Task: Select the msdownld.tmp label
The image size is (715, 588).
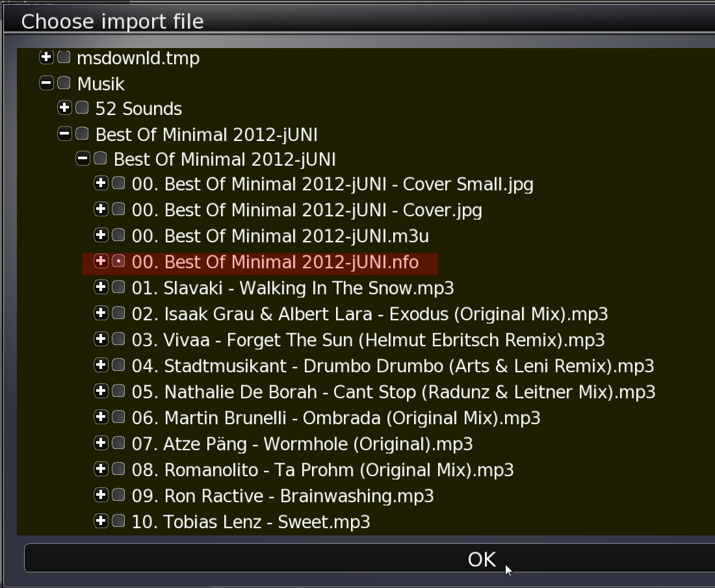Action: pos(138,58)
